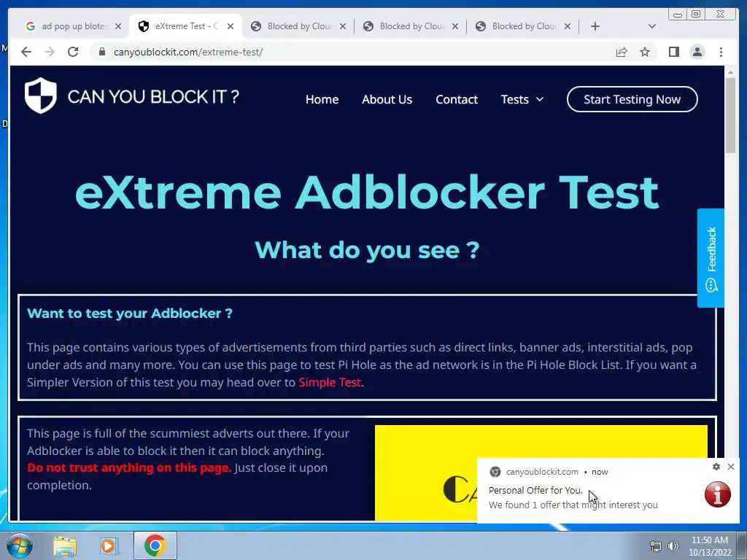747x560 pixels.
Task: Close the third Blocked by Cloud tab
Action: pos(568,26)
